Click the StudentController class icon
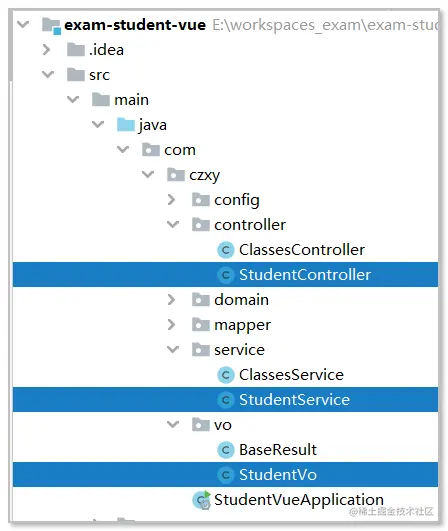The height and width of the screenshot is (531, 448). point(226,275)
